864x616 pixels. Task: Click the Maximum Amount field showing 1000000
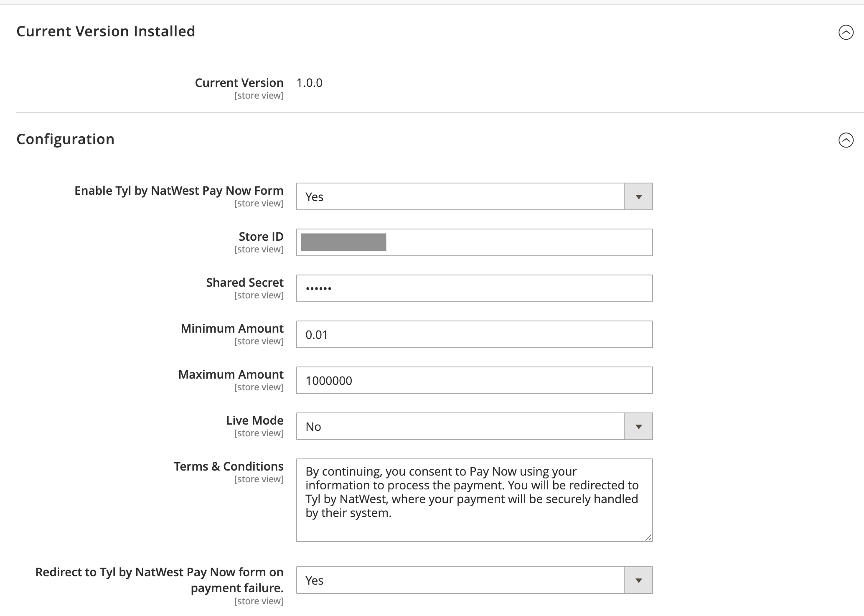pos(474,380)
